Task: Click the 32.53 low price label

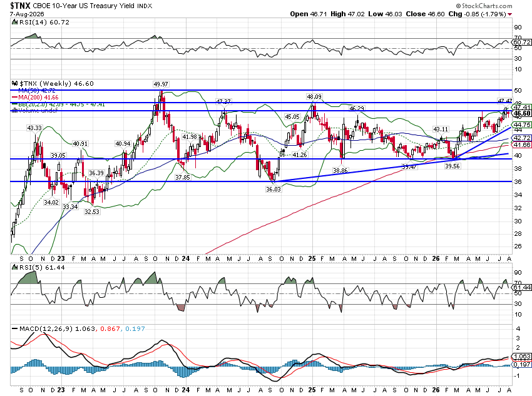Action: pyautogui.click(x=92, y=212)
